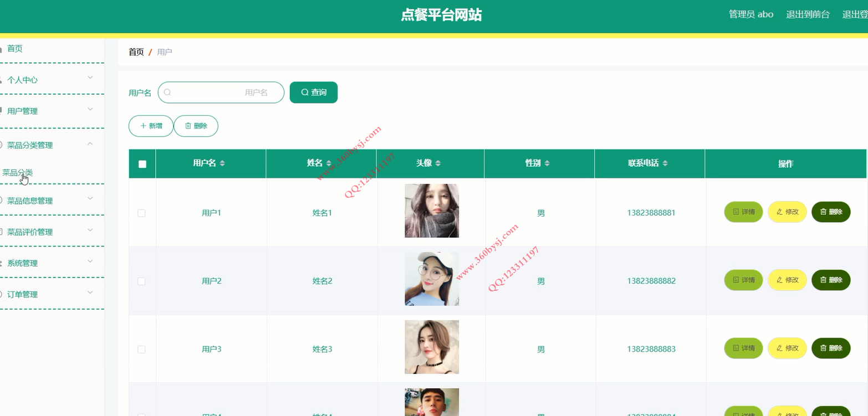
Task: Click the 修改 pencil icon in the 用户3 row
Action: point(779,348)
